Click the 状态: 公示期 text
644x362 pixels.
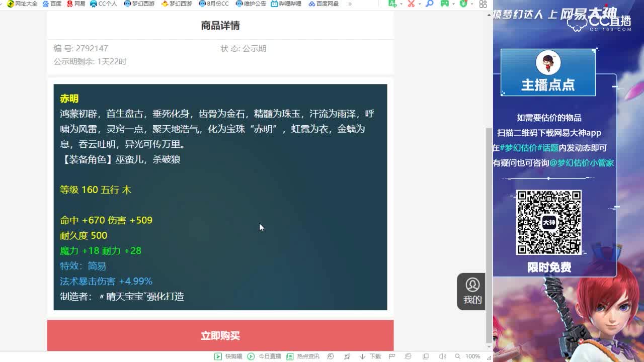pos(243,48)
